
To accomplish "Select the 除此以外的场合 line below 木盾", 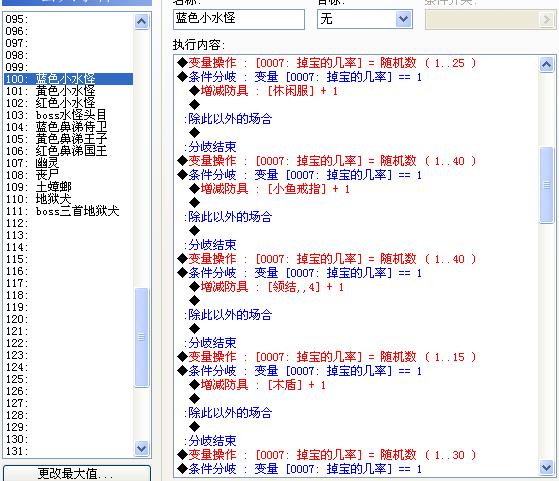I will click(228, 413).
